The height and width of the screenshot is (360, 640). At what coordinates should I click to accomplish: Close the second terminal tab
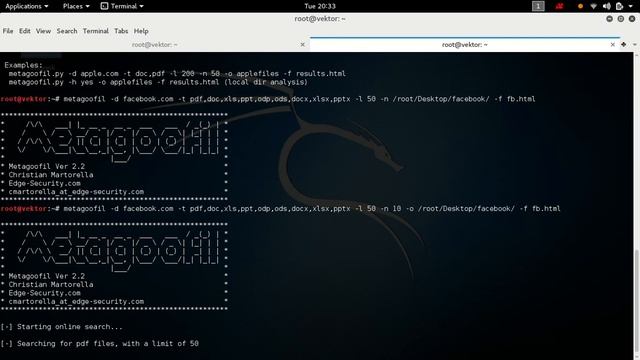pyautogui.click(x=612, y=45)
